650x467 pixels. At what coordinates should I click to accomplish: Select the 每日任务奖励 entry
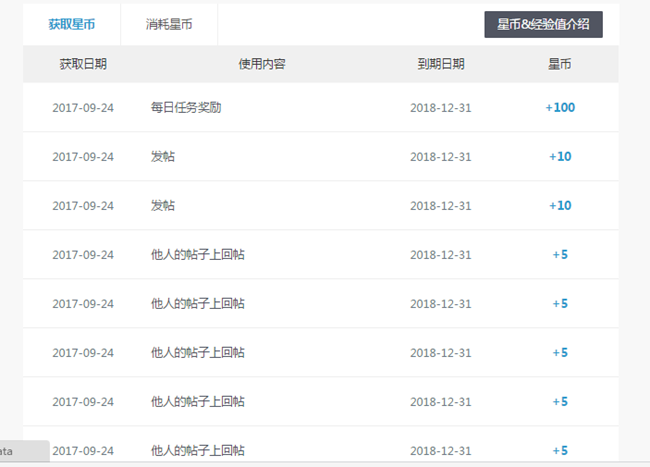click(185, 108)
